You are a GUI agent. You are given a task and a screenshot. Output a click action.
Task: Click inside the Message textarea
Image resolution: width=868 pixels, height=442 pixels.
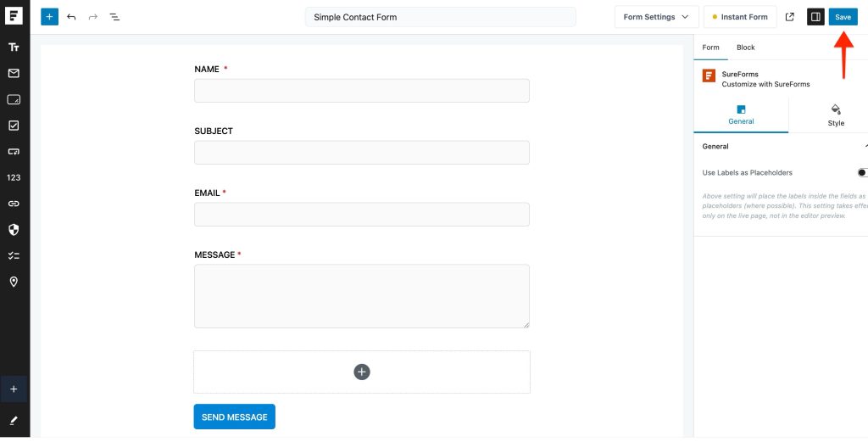pos(361,296)
